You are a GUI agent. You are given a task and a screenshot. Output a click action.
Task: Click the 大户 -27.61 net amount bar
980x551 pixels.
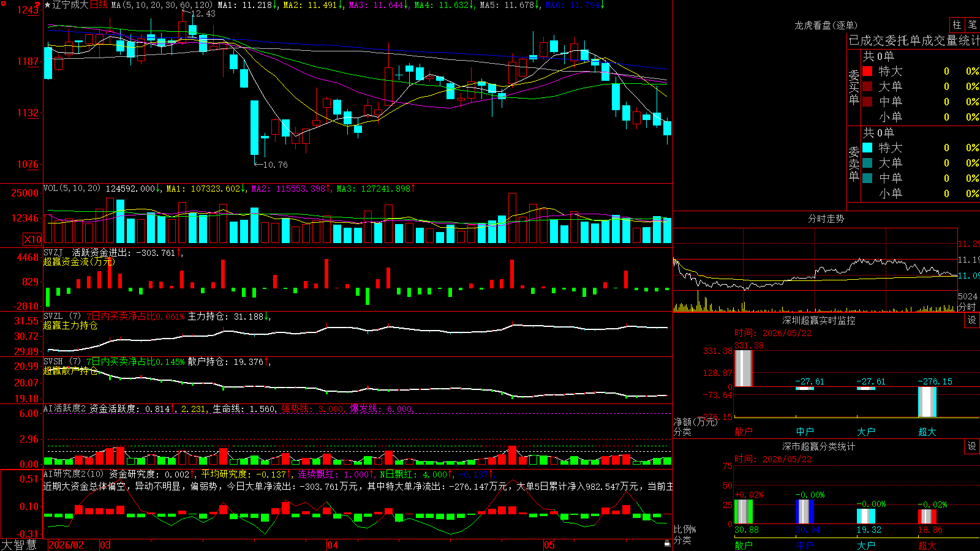click(x=866, y=388)
